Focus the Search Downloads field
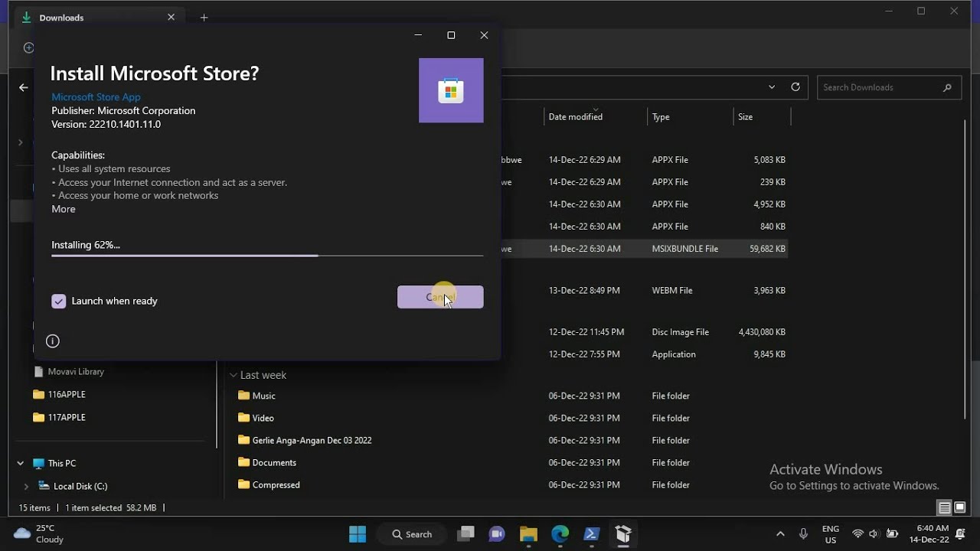The height and width of the screenshot is (551, 980). (889, 87)
